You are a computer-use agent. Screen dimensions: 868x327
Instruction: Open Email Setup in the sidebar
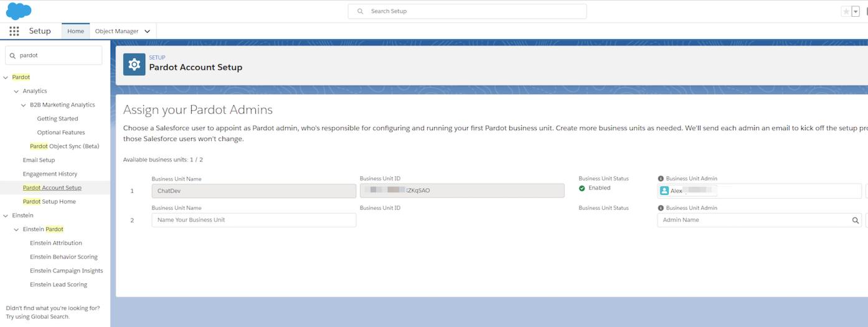[39, 160]
